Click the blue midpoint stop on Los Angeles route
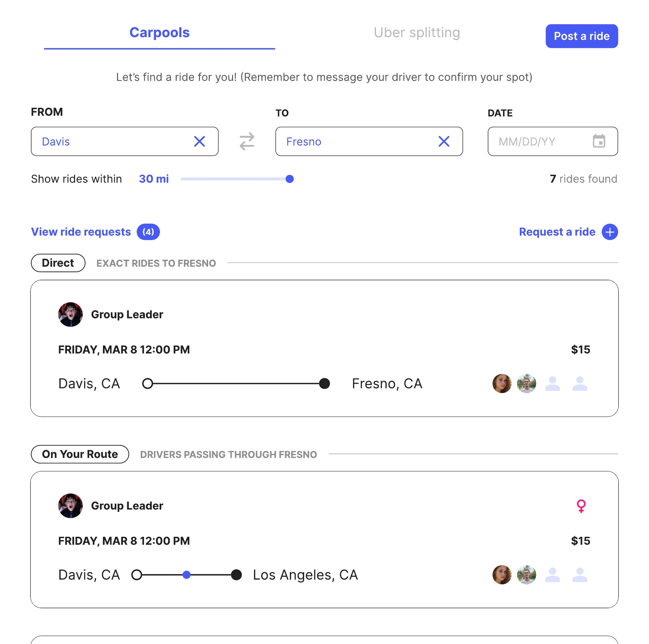This screenshot has height=644, width=649. point(187,575)
